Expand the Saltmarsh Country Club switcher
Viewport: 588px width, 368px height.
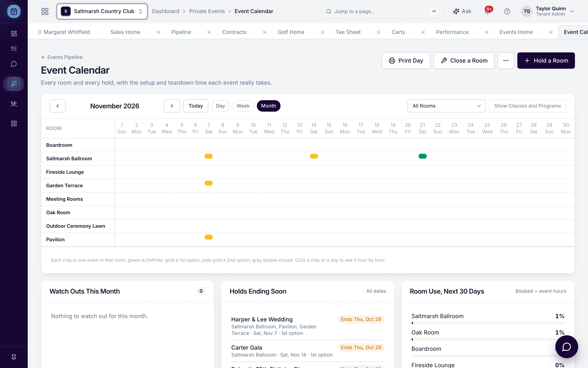point(102,11)
